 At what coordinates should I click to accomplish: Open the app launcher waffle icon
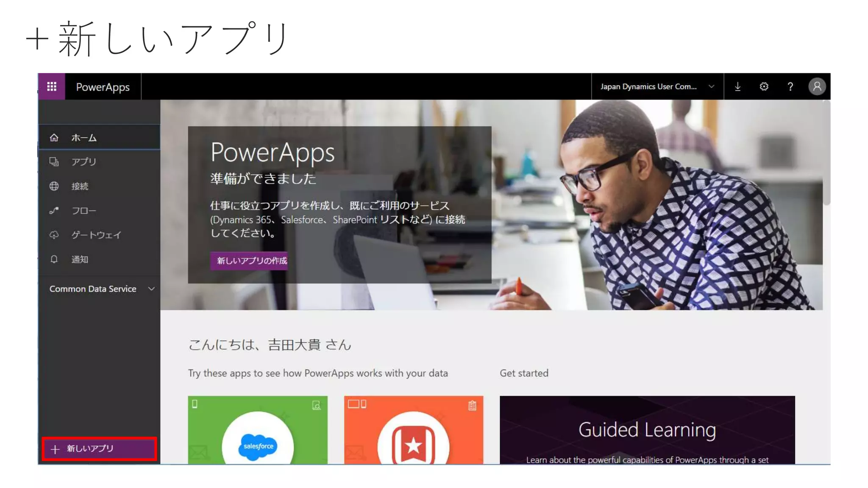[x=52, y=86]
